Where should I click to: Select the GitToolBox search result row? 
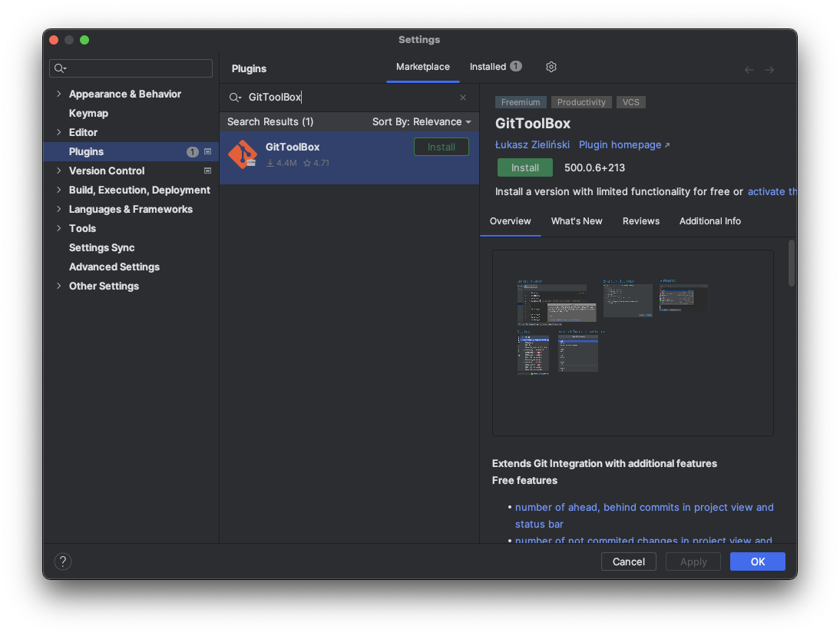click(349, 158)
